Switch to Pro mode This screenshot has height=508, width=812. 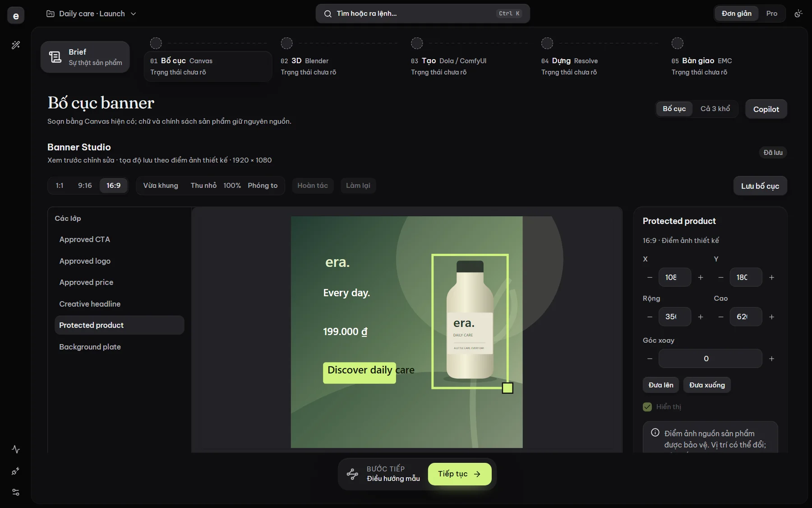tap(772, 14)
